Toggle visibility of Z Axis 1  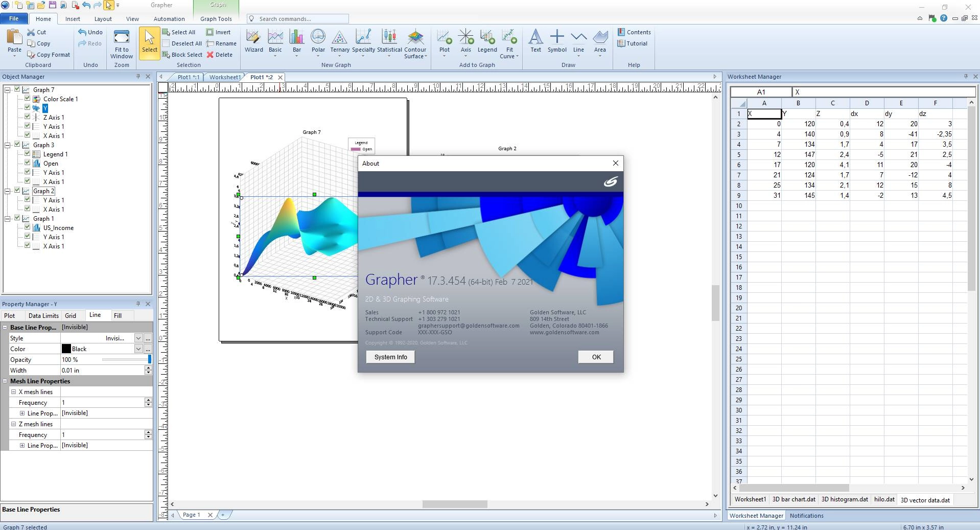(28, 117)
